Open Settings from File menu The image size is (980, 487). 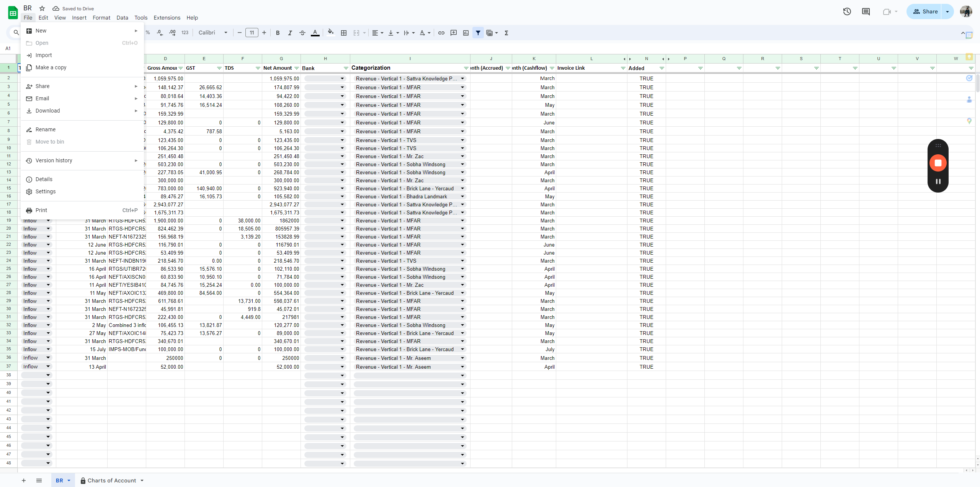point(82,191)
